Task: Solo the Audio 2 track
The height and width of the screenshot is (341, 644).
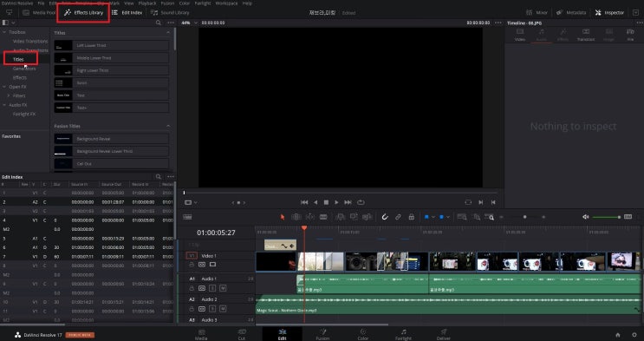Action: [212, 309]
